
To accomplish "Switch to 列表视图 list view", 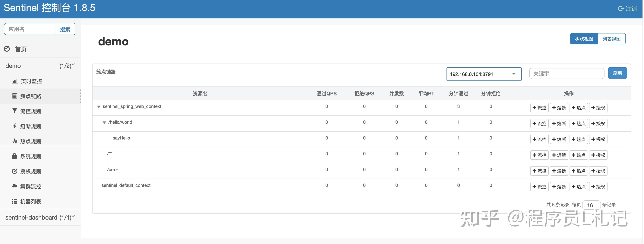I will pos(611,39).
